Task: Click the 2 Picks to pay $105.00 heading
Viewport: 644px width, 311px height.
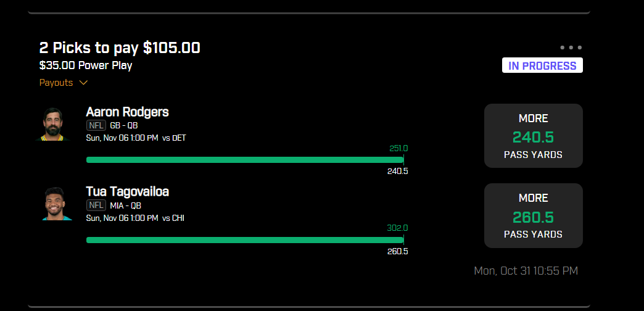Action: (x=120, y=48)
